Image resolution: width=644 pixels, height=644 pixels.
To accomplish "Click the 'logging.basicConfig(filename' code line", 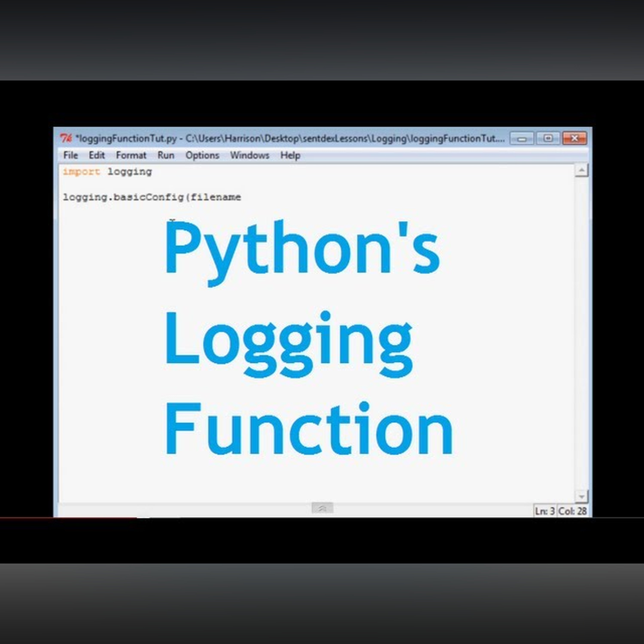I will pos(152,197).
